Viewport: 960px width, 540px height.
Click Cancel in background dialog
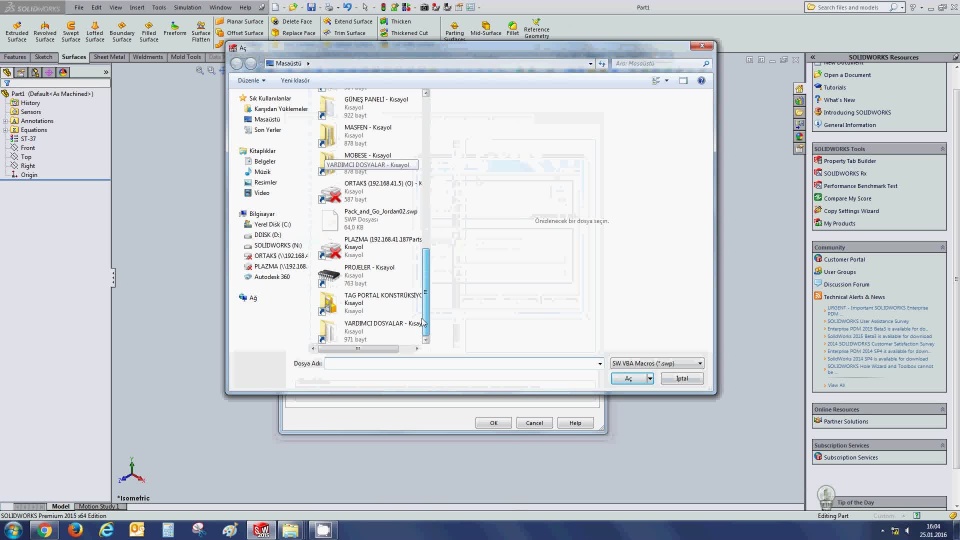(x=534, y=423)
